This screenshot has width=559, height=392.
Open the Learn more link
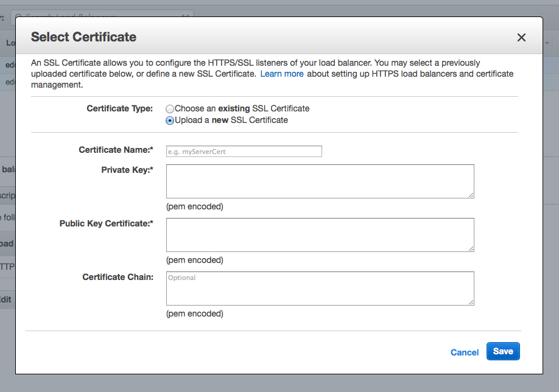point(282,74)
